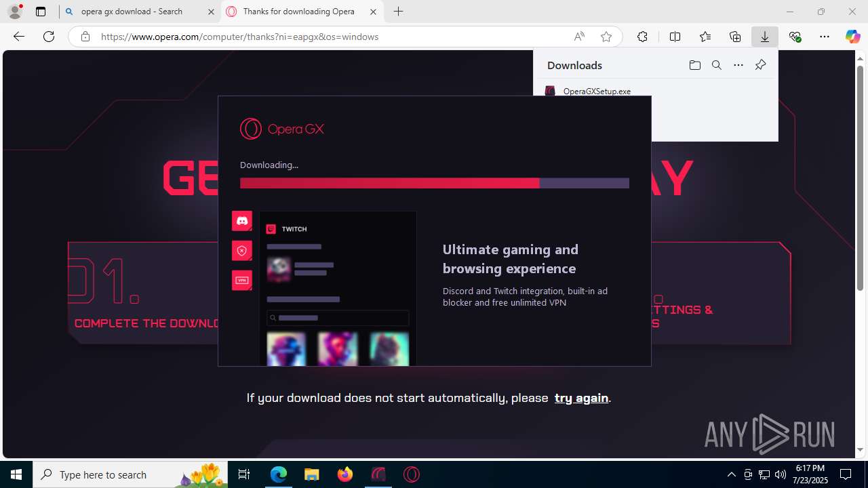The width and height of the screenshot is (868, 488).
Task: Click the Opera GX installer logo
Action: (x=282, y=129)
